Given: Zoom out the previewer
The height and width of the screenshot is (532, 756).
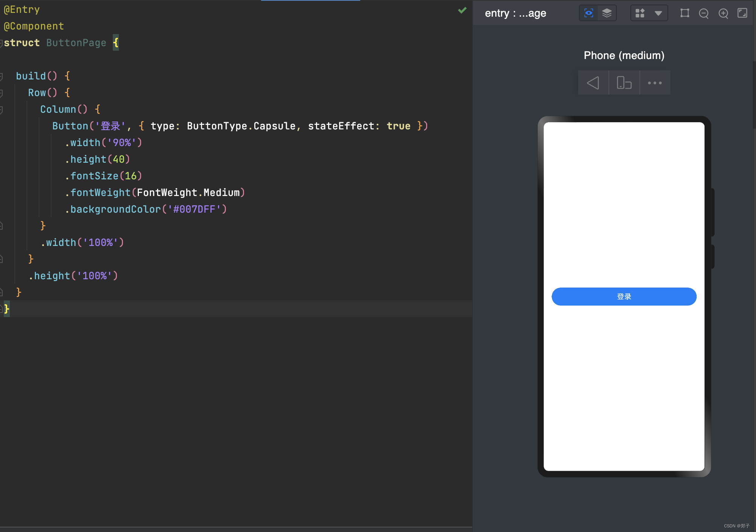Looking at the screenshot, I should 703,14.
